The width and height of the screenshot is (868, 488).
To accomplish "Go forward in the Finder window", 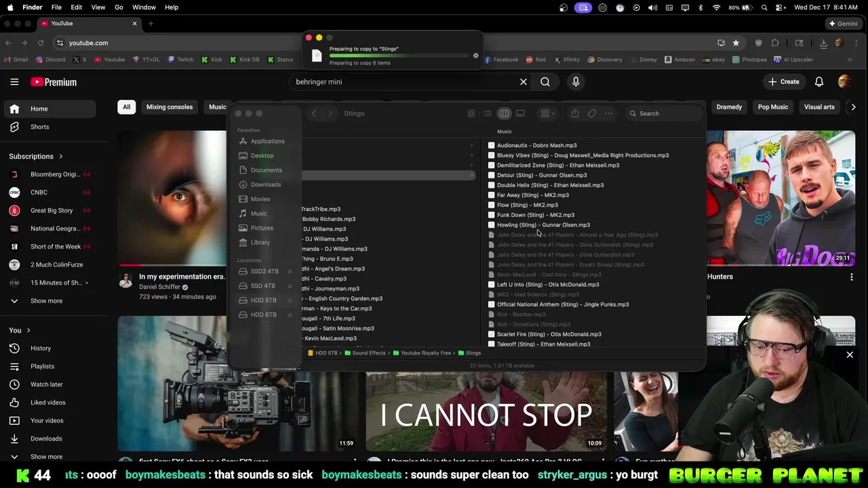I will [x=330, y=113].
